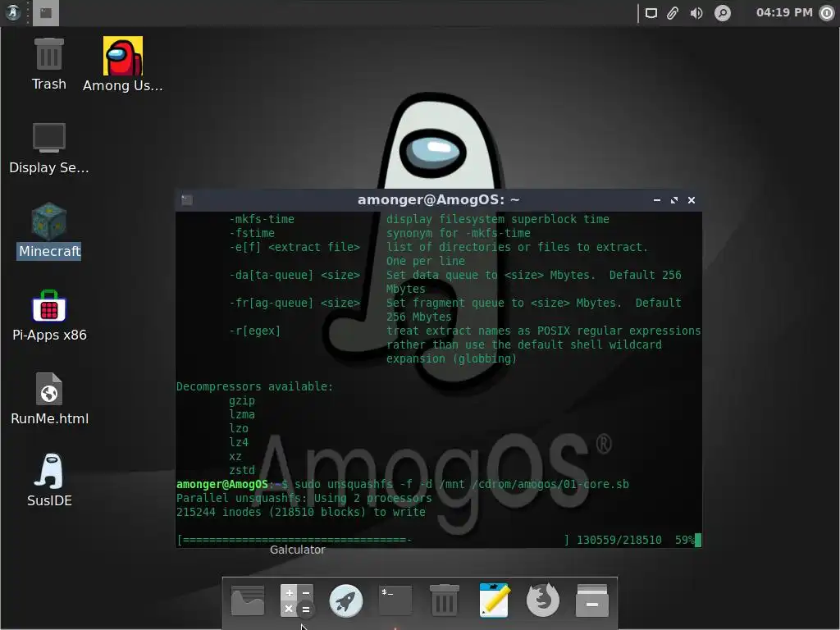
Task: Click the amonger@AmogOS terminal title bar
Action: (438, 200)
